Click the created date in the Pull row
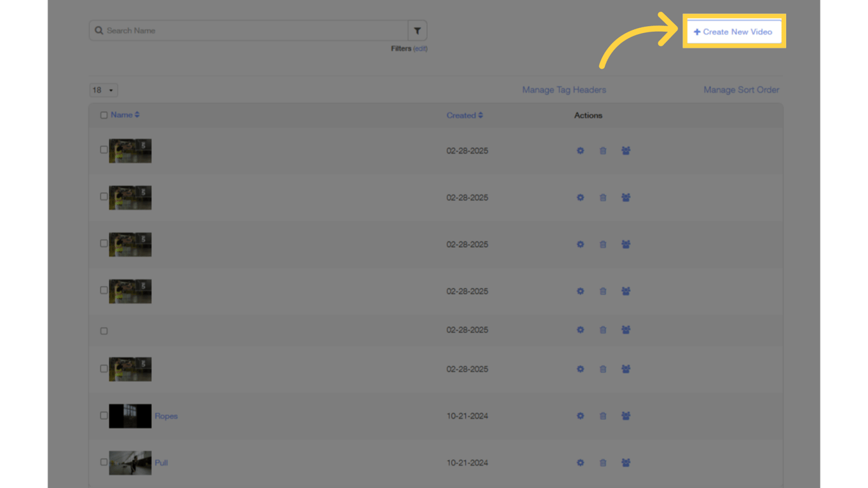Screen dimensions: 868x488 [x=467, y=463]
